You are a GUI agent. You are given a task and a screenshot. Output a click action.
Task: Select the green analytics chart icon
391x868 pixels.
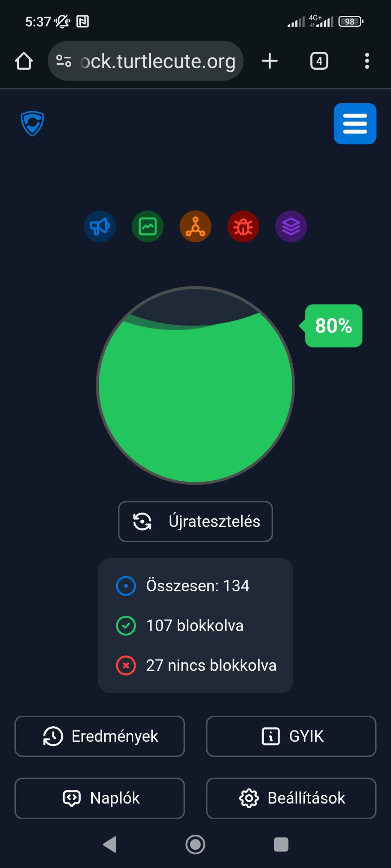[147, 226]
